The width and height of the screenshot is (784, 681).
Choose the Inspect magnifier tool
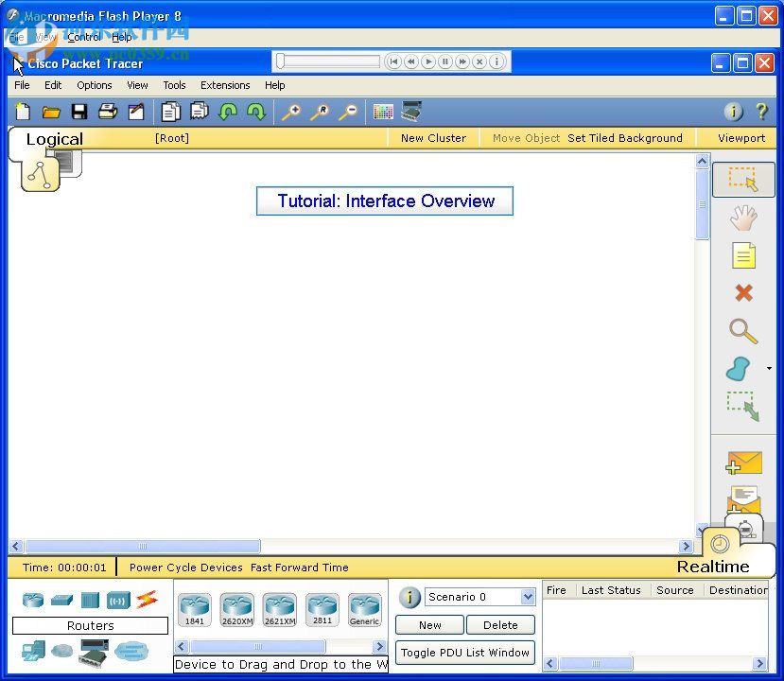click(743, 331)
